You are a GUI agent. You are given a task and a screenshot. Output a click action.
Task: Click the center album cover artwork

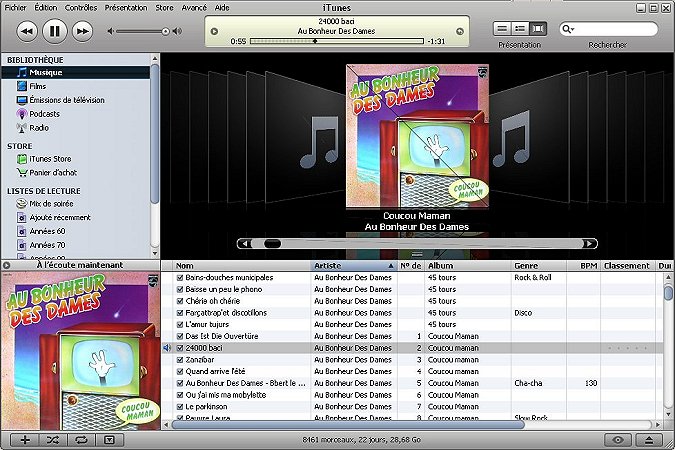[x=417, y=136]
